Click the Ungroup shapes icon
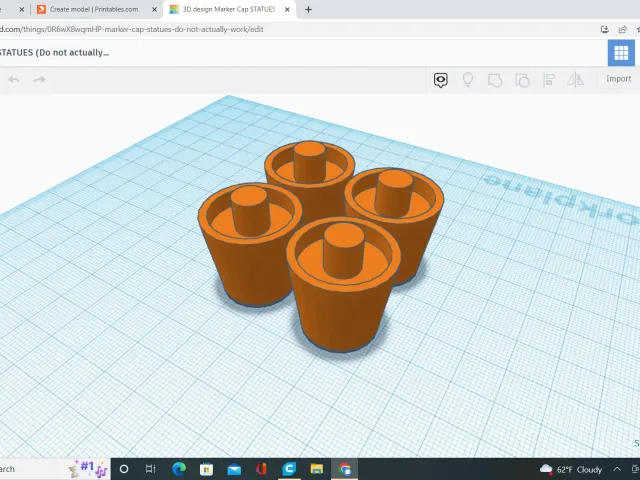 coord(522,80)
